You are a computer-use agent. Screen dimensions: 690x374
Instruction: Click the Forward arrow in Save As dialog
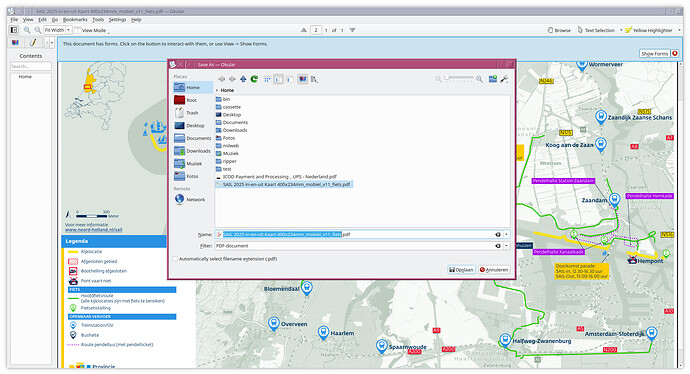[x=232, y=79]
